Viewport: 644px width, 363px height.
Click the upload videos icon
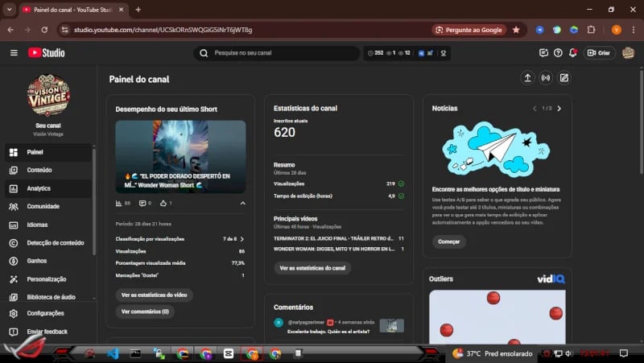click(x=527, y=78)
